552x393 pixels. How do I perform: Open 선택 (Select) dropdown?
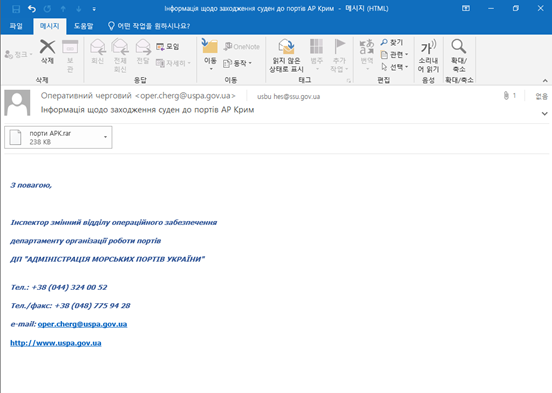coord(394,67)
